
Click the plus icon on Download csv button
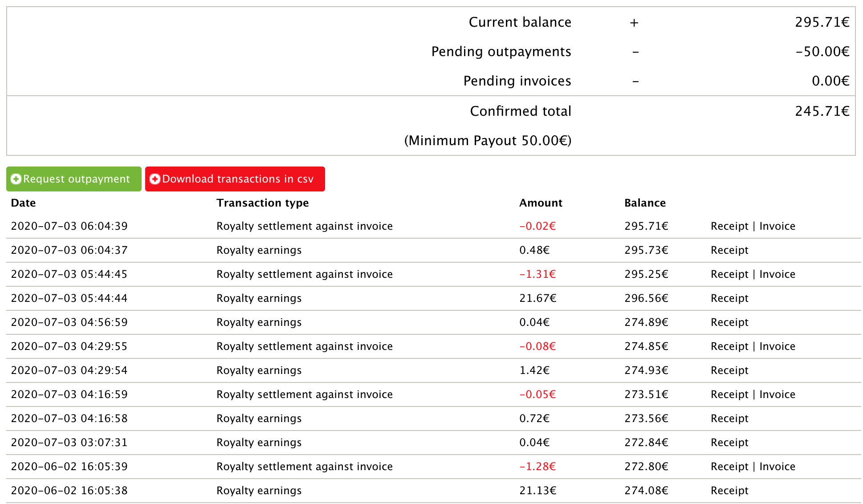coord(155,179)
